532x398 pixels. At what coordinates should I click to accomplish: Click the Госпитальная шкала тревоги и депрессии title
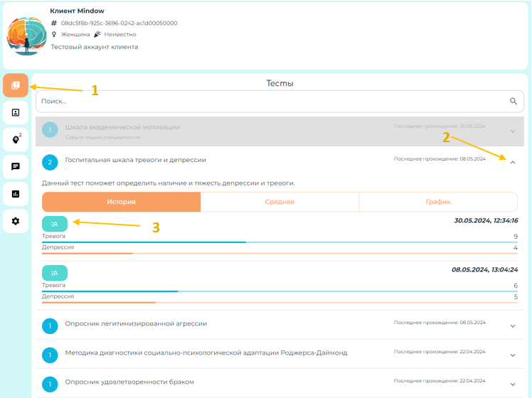point(135,160)
